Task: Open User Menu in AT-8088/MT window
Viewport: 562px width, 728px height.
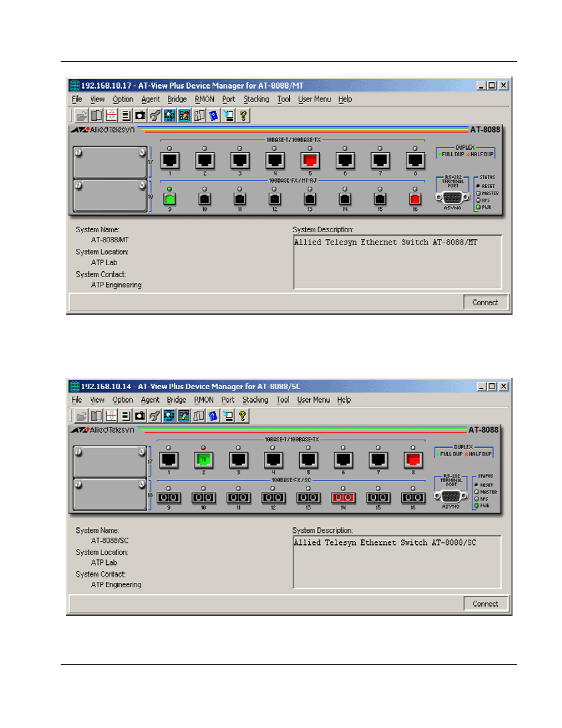Action: [x=315, y=99]
